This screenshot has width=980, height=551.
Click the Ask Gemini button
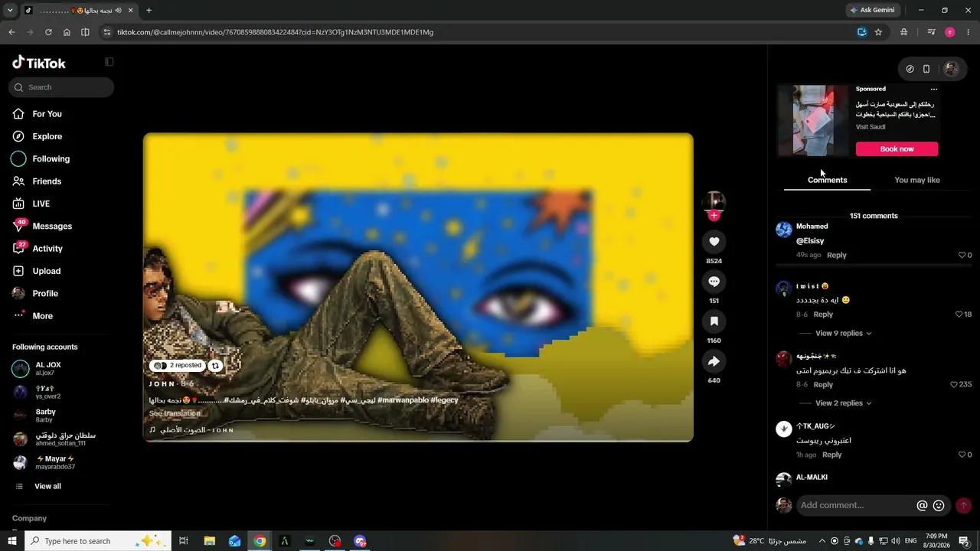tap(873, 11)
